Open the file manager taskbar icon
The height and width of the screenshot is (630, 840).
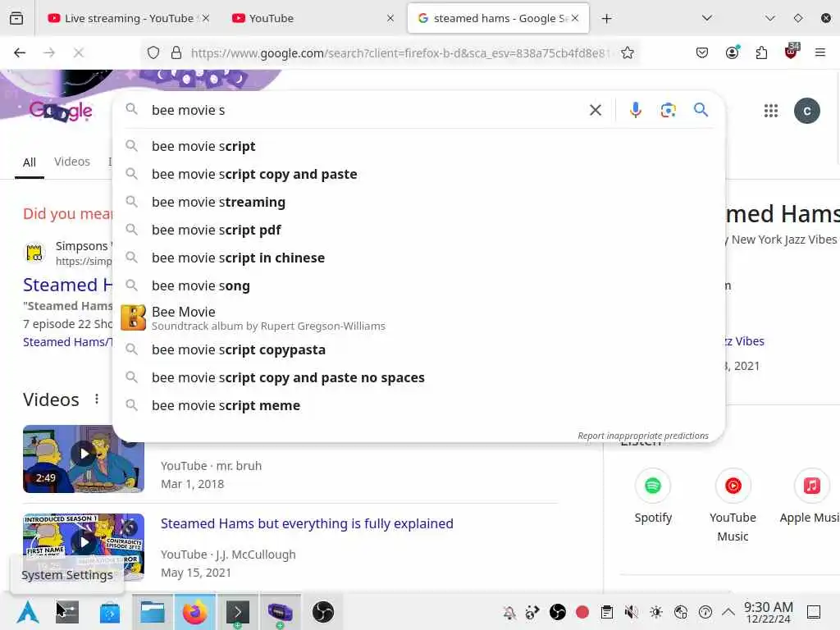click(152, 612)
